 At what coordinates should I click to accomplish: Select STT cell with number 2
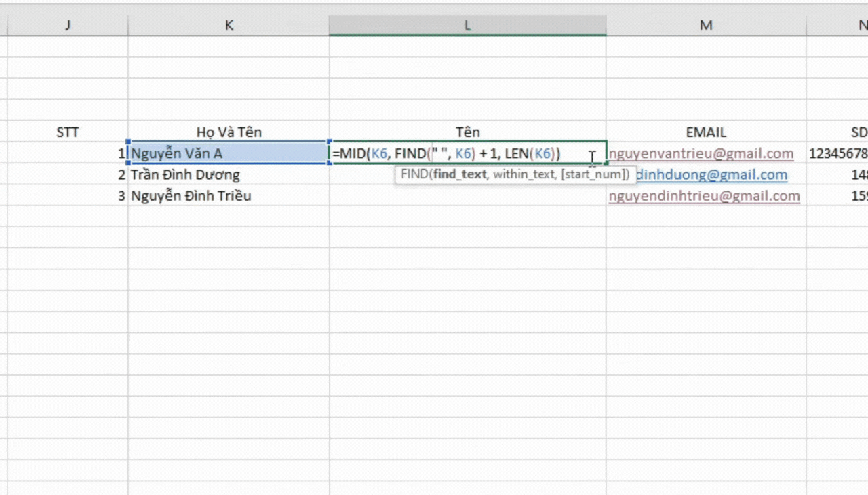coord(68,174)
